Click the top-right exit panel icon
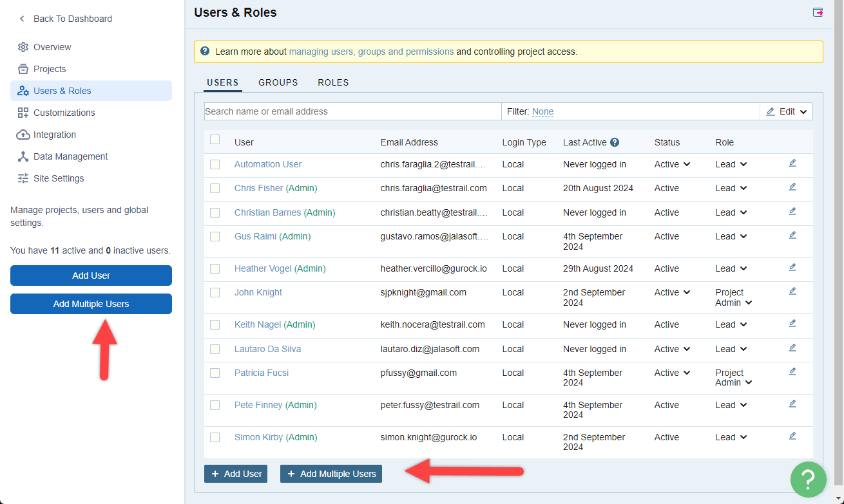844x504 pixels. [x=818, y=12]
